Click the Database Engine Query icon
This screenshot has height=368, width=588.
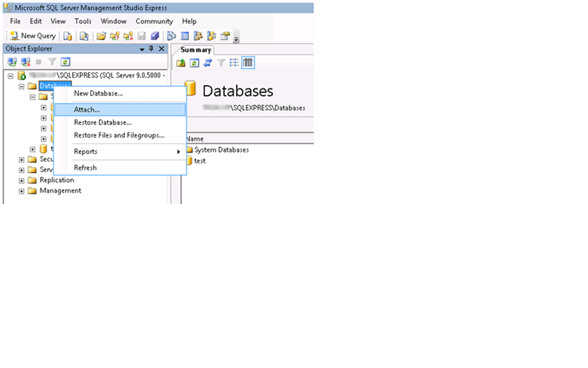click(67, 36)
